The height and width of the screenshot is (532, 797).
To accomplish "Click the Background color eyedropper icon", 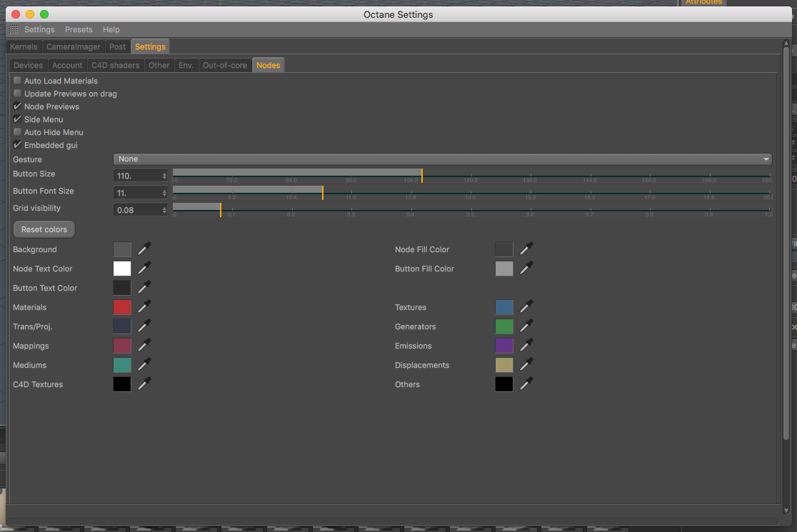I will coord(144,249).
